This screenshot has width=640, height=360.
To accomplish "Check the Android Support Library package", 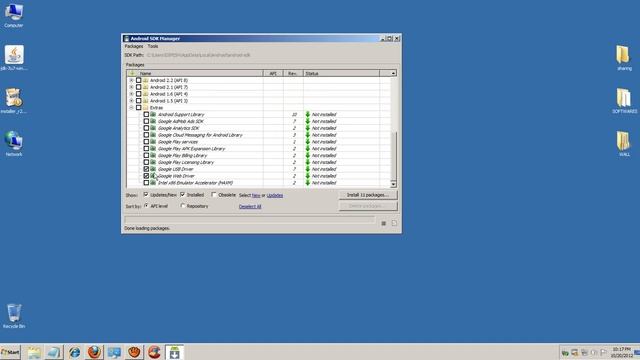I will [x=146, y=115].
